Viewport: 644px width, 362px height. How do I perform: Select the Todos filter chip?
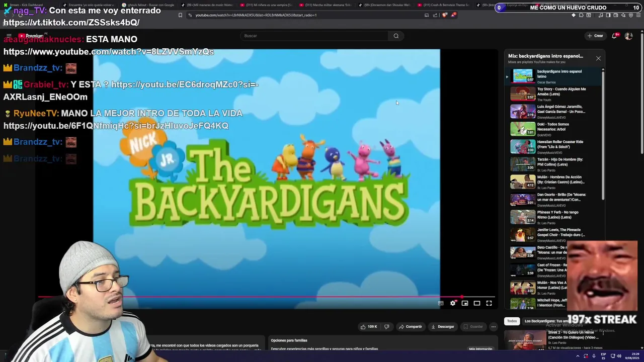coord(512,321)
